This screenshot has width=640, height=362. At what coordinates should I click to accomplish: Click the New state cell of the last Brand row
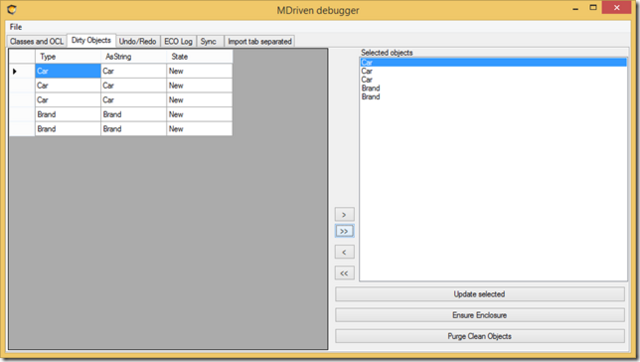199,129
